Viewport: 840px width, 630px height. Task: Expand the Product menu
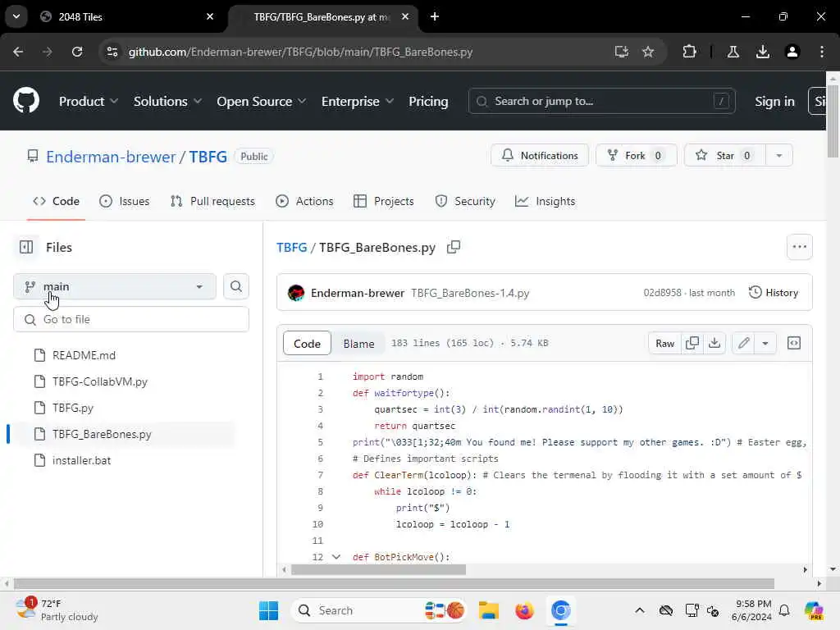point(89,101)
